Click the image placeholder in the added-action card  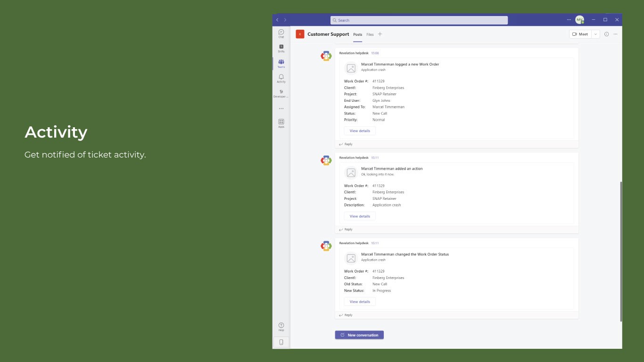click(x=351, y=173)
